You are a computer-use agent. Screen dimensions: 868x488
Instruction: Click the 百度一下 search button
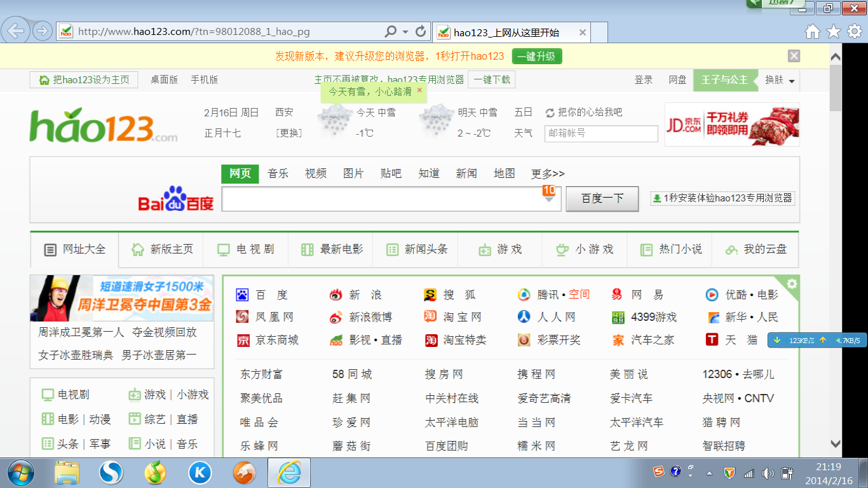pyautogui.click(x=603, y=198)
